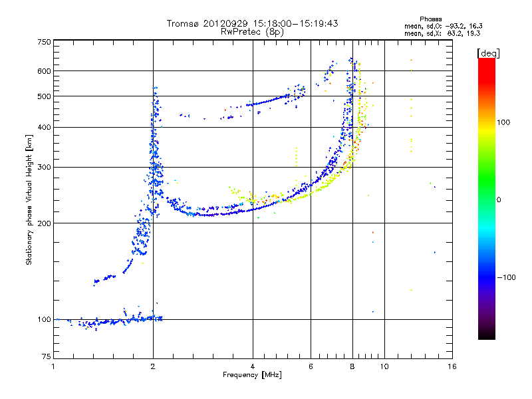The width and height of the screenshot is (532, 399).
Task: Click the colorbar tick label '-100'
Action: click(506, 277)
